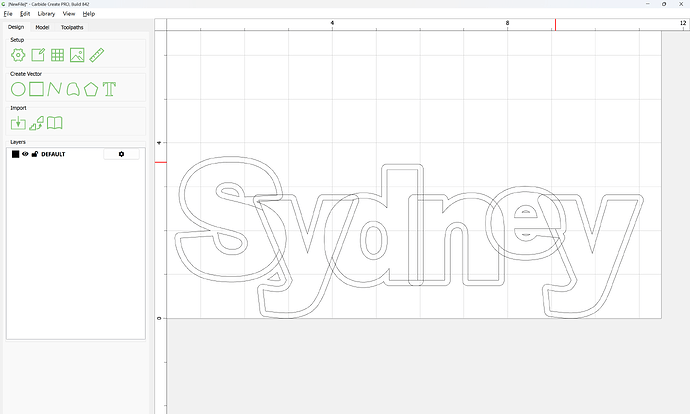Viewport: 690px width, 414px height.
Task: Select the Circle vector tool
Action: pyautogui.click(x=18, y=89)
